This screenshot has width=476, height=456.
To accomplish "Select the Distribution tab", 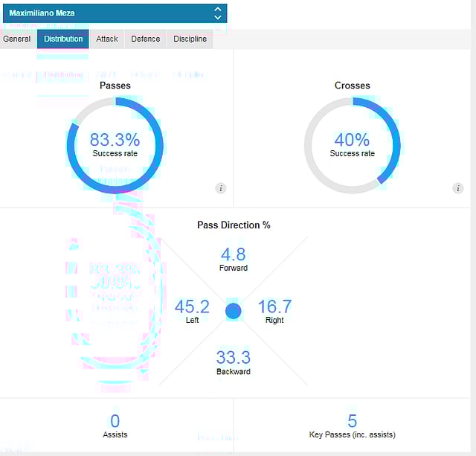I will point(63,39).
